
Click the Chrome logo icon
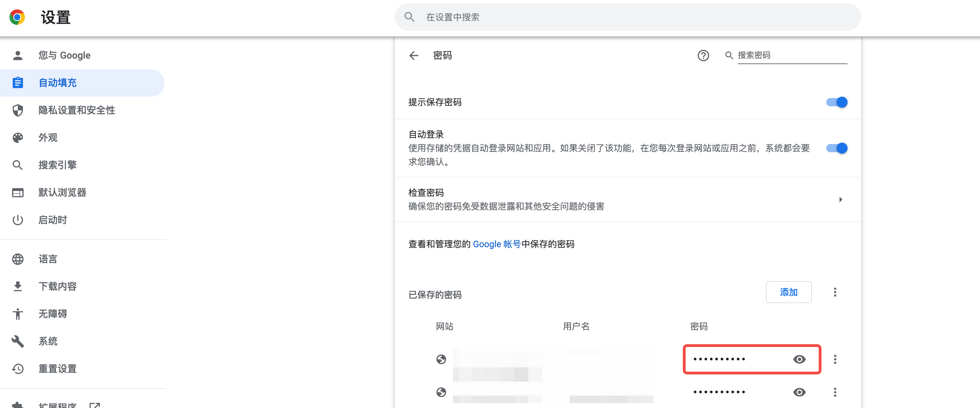tap(17, 17)
